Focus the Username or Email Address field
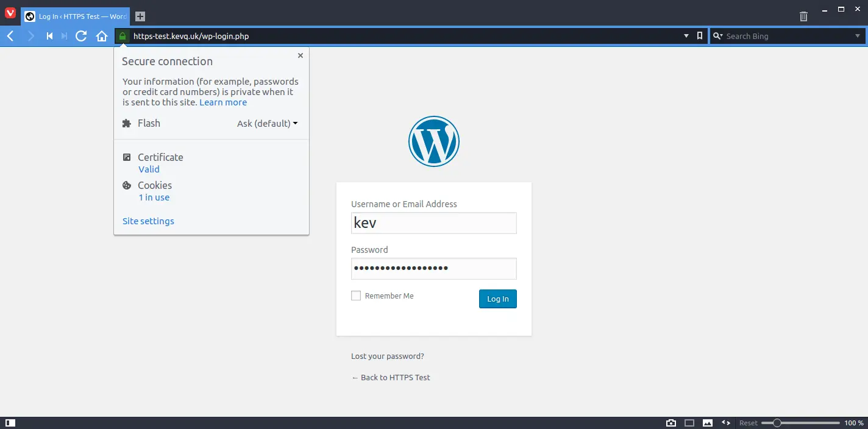Image resolution: width=868 pixels, height=429 pixels. (x=433, y=223)
